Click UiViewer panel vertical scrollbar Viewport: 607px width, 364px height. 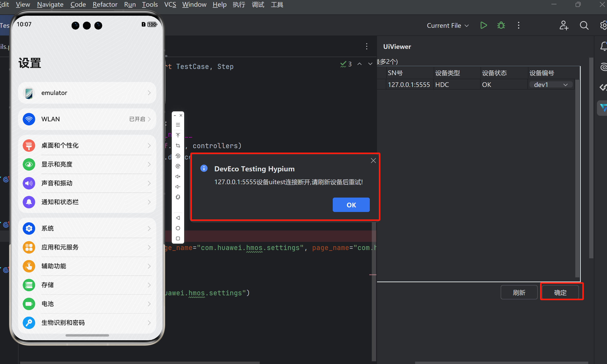[x=591, y=158]
